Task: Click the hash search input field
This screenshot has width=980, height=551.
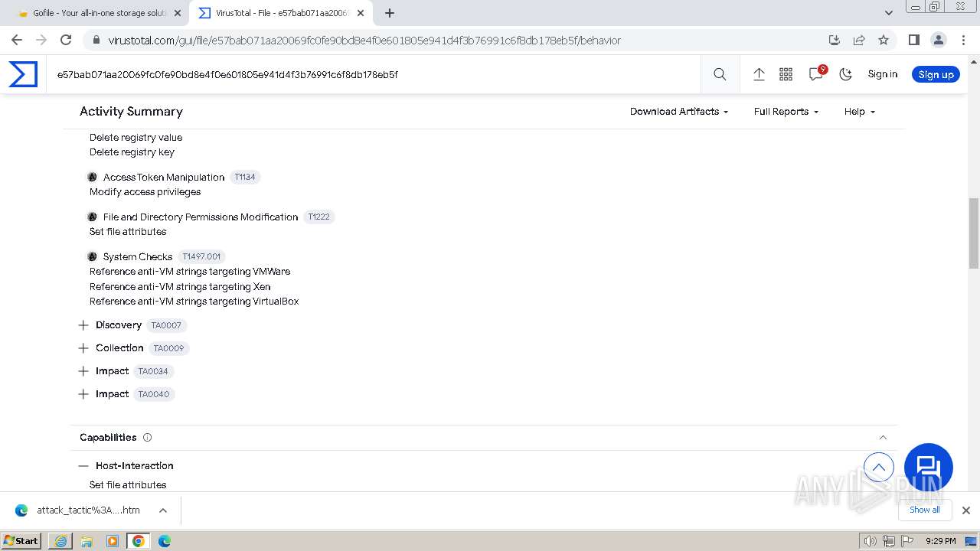Action: tap(374, 74)
